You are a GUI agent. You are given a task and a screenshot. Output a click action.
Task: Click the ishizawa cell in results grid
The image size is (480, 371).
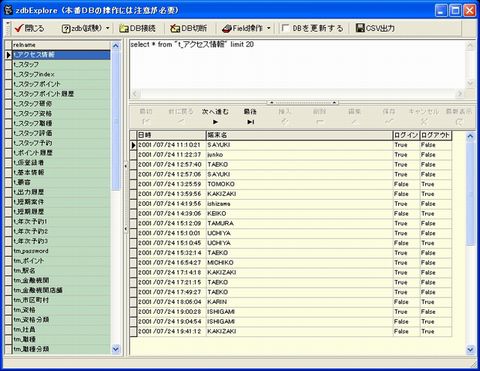(299, 204)
